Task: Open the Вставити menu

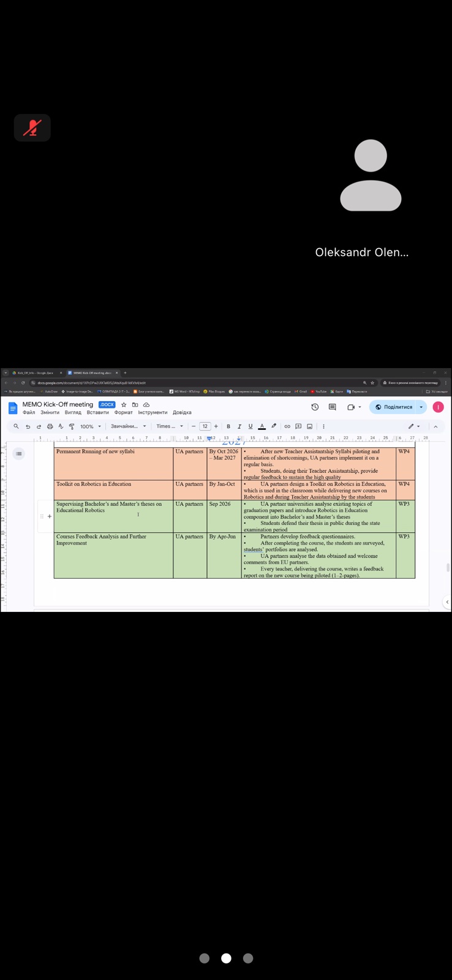Action: click(x=97, y=413)
